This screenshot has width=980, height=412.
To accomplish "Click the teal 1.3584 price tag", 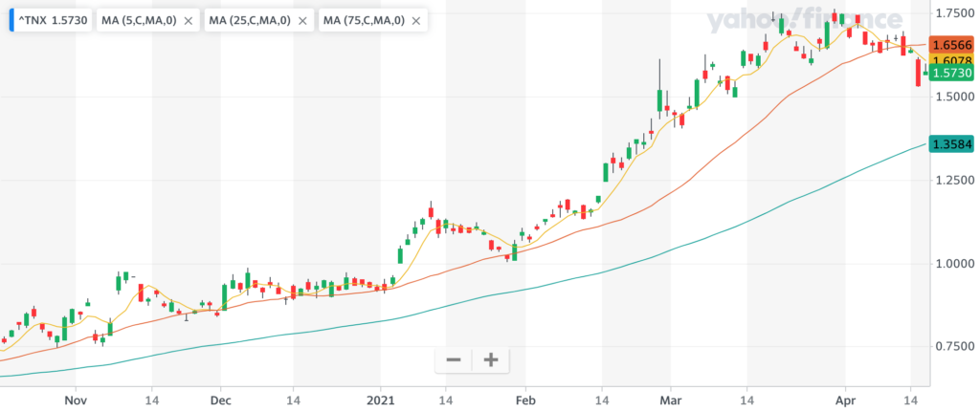I will [952, 144].
